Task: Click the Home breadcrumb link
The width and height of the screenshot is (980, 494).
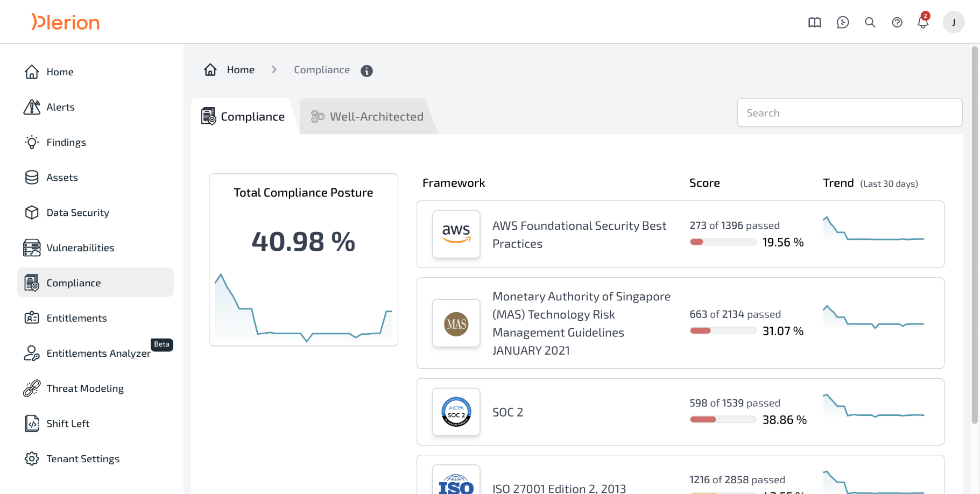Action: [x=241, y=69]
